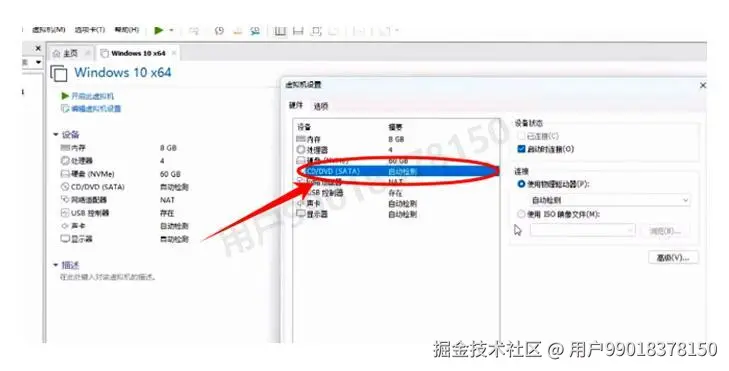Open the ISO image file path combo box

[583, 230]
